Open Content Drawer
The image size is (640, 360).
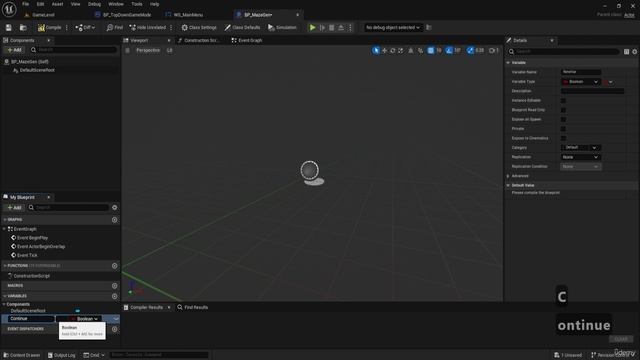tap(22, 355)
